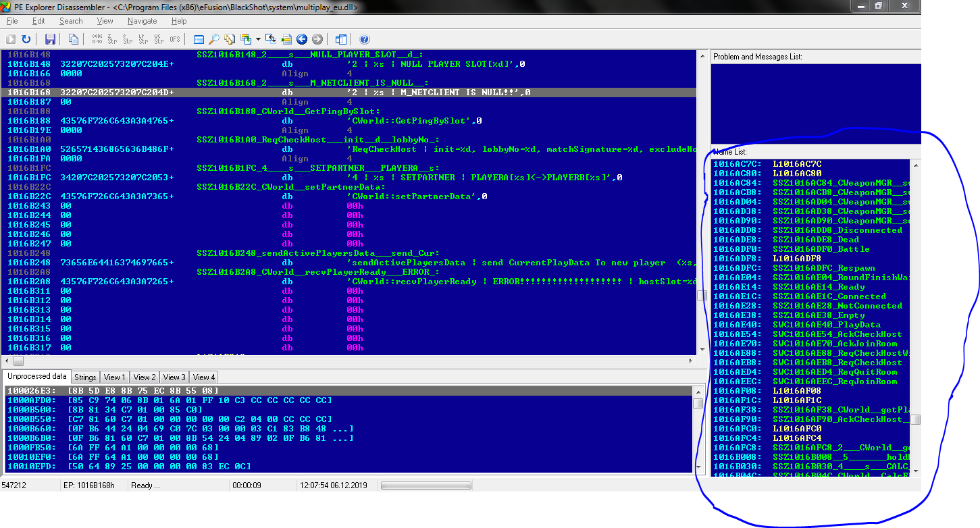Select the NULL PLAYER SLOT db line
This screenshot has height=528, width=980.
pos(350,64)
